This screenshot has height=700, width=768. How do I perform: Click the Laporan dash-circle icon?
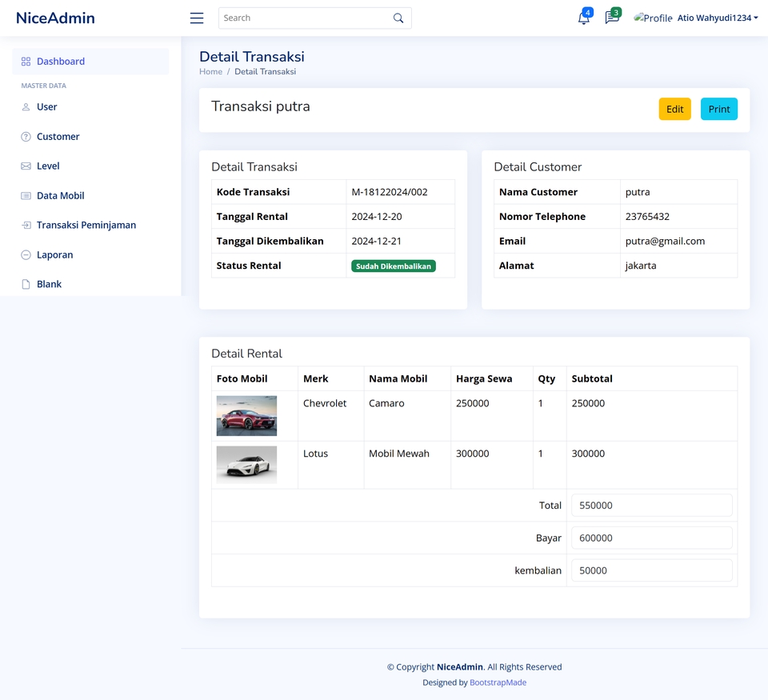(x=26, y=254)
